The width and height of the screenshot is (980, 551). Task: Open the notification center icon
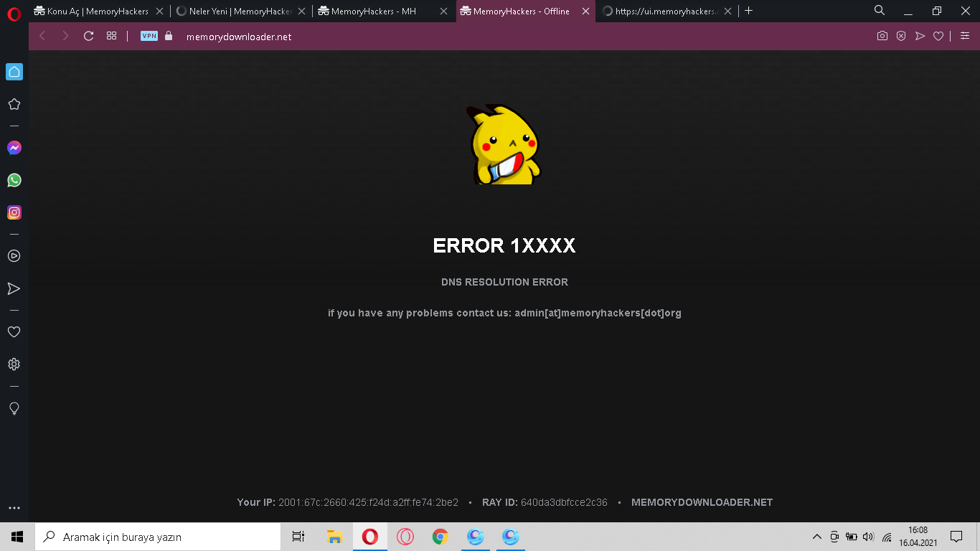956,537
